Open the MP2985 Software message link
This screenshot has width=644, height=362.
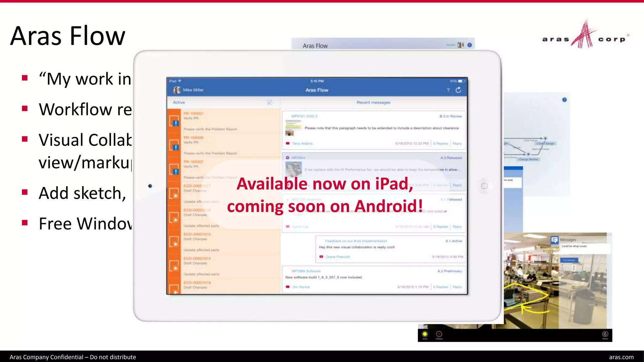click(x=306, y=271)
